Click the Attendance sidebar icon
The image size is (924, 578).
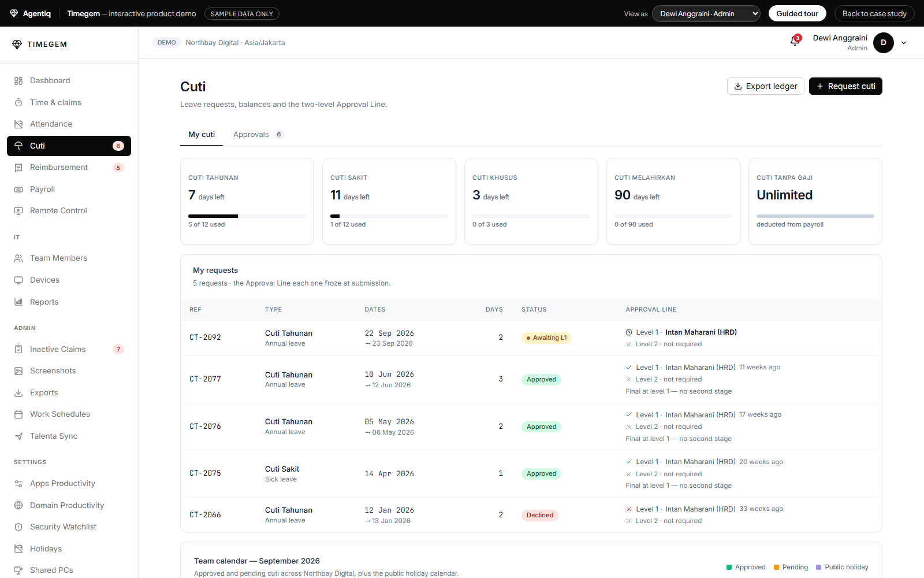[18, 124]
